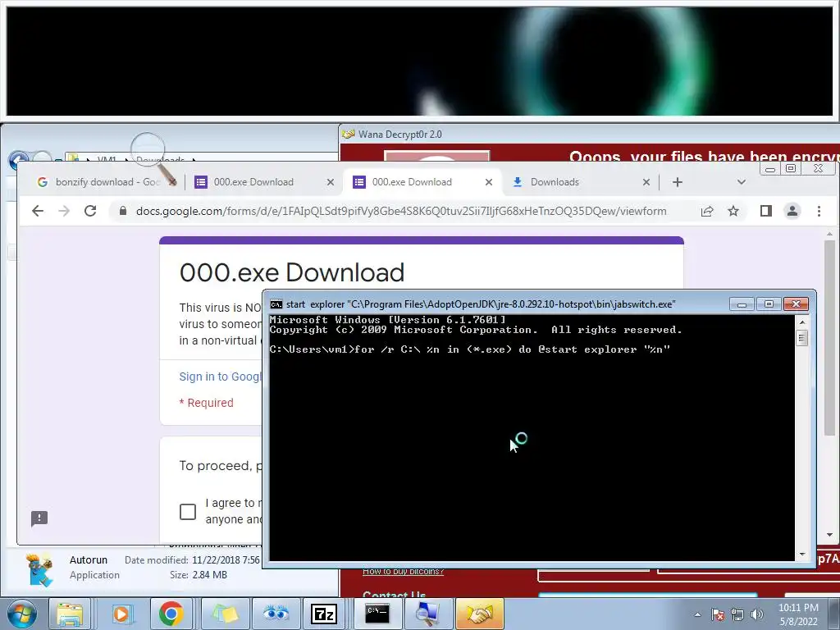Click scroll up arrow in command prompt
Viewport: 840px width, 630px height.
point(802,322)
